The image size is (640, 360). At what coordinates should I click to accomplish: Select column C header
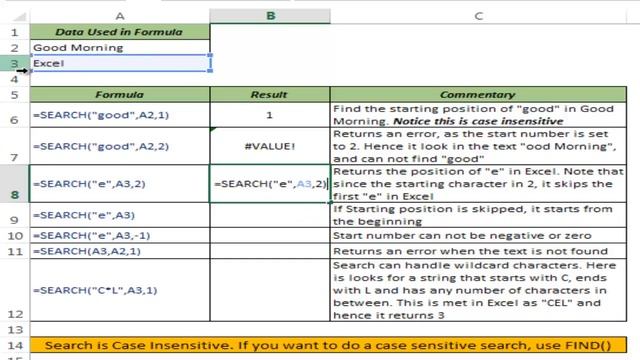(x=478, y=16)
